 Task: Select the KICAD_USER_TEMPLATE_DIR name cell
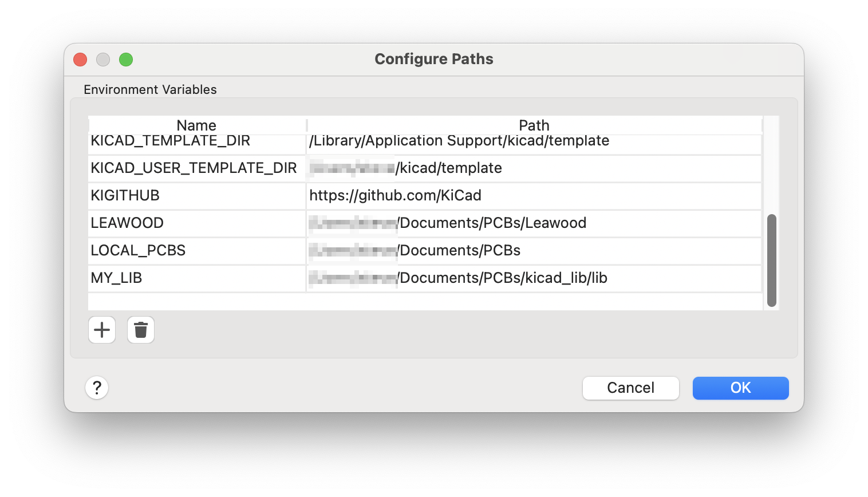tap(194, 168)
